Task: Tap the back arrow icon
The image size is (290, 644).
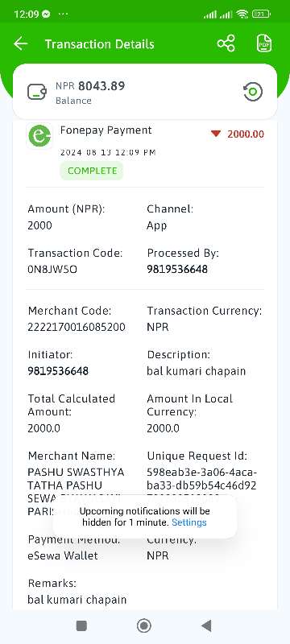Action: point(20,44)
